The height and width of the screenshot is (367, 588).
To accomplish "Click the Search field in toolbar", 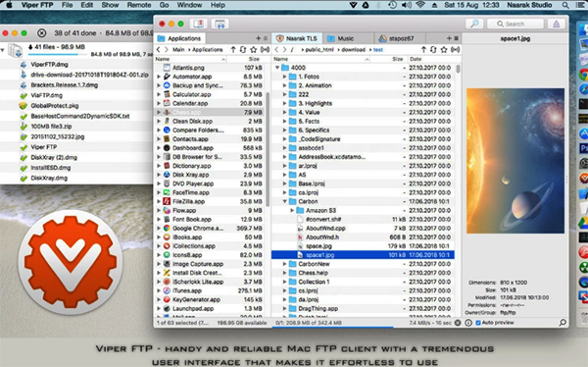I will [x=514, y=24].
